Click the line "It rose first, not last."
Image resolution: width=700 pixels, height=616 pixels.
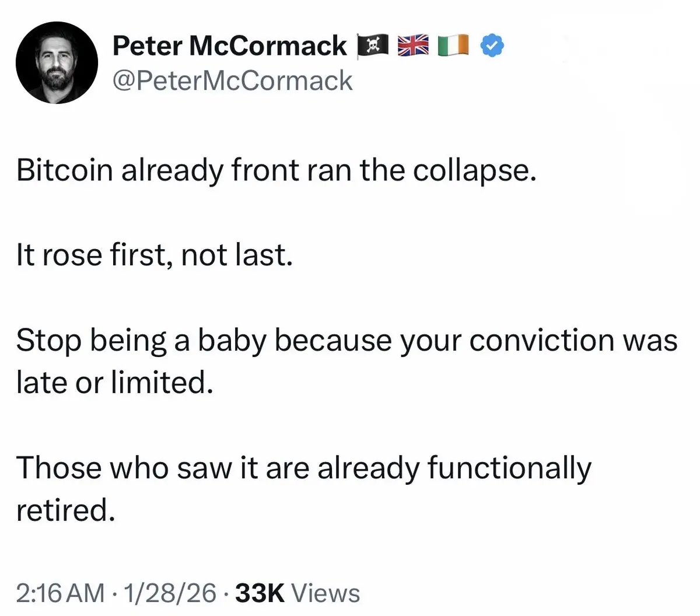coord(154,255)
